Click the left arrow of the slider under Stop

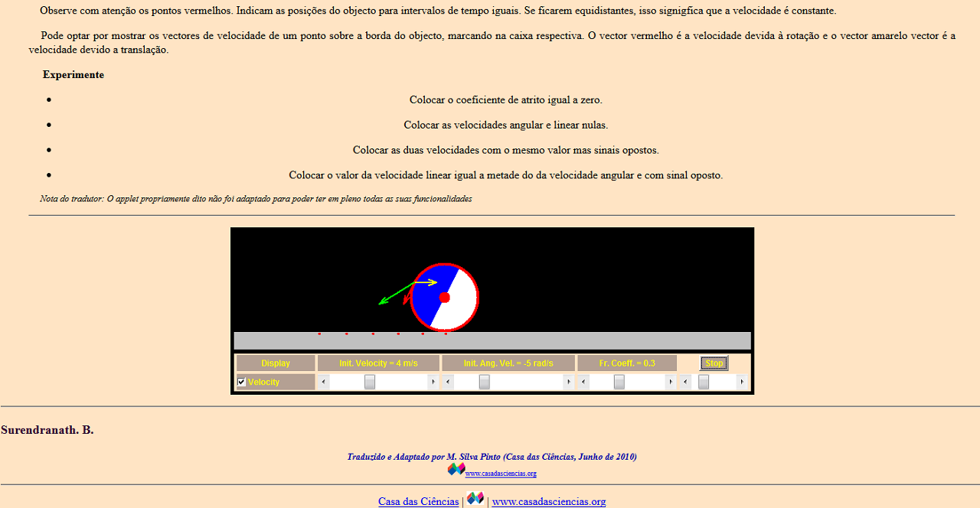686,382
